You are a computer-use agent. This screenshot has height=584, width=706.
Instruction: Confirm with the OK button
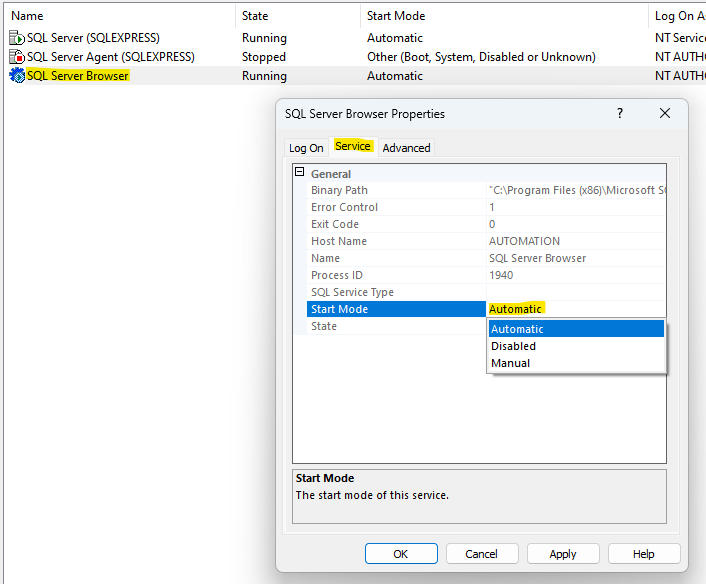tap(401, 554)
